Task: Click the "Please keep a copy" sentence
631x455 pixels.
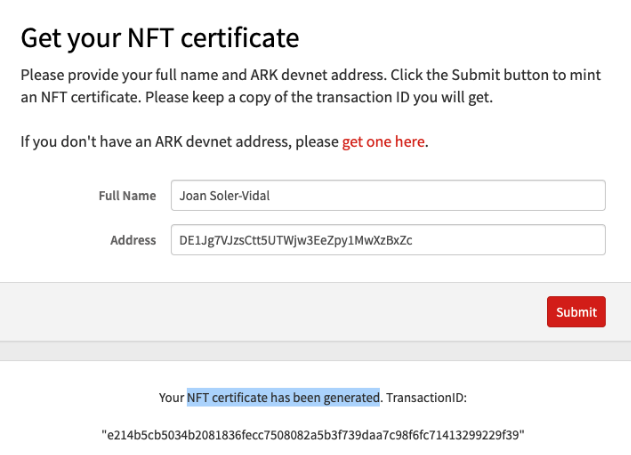Action: pos(300,98)
